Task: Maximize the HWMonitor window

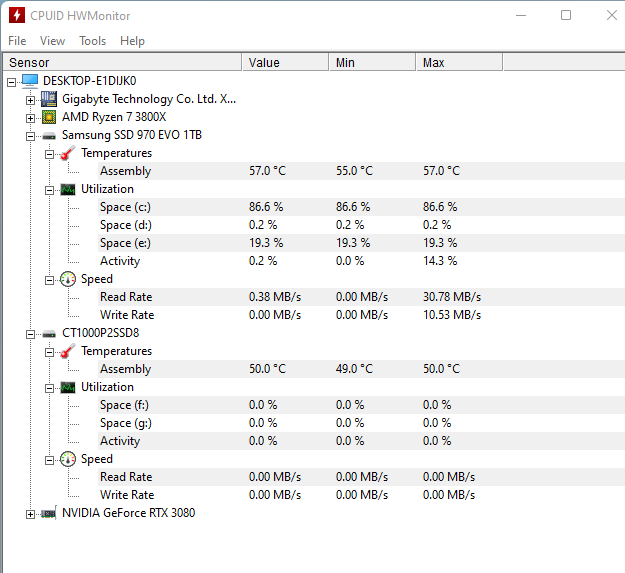Action: point(566,15)
